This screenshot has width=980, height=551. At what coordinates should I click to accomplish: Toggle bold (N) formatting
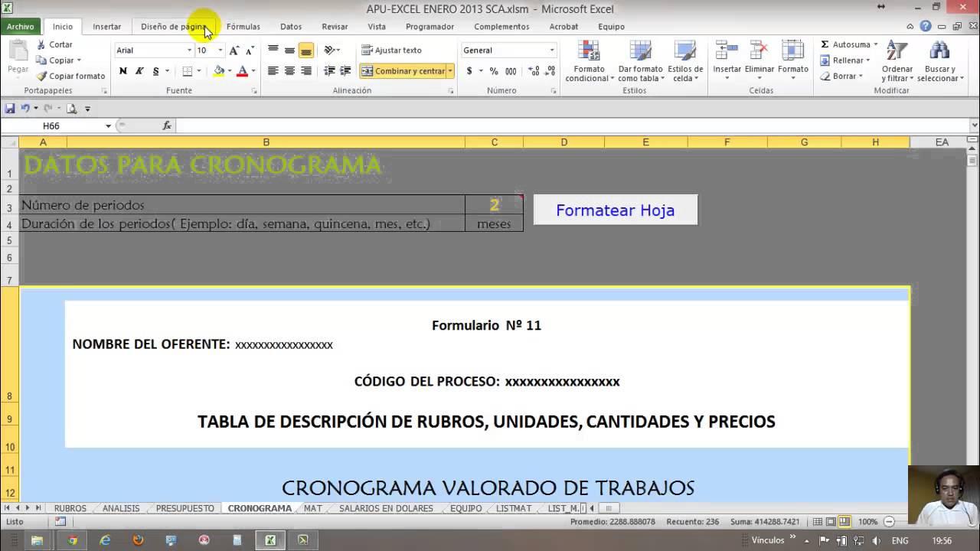pyautogui.click(x=122, y=71)
